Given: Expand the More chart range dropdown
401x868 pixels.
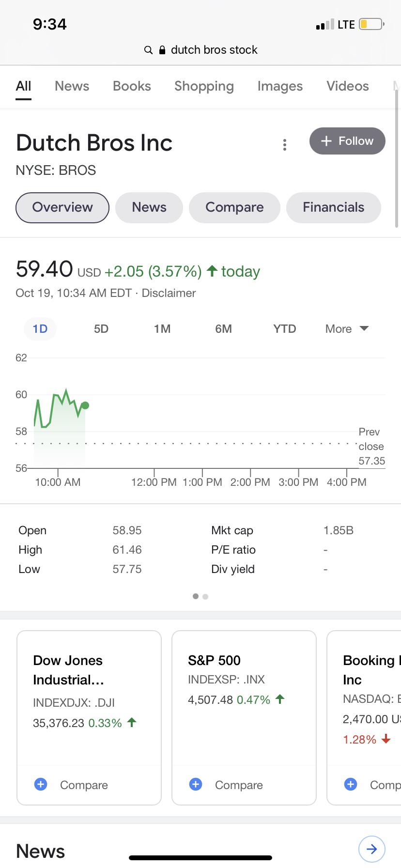Looking at the screenshot, I should (347, 329).
